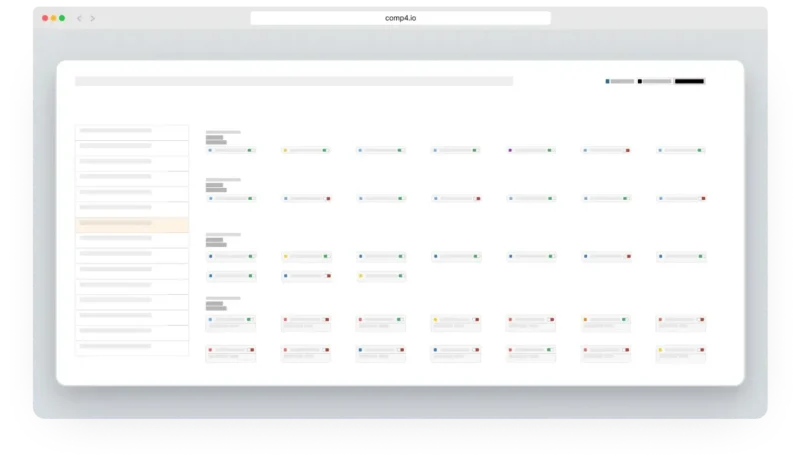801x464 pixels.
Task: Click the browser forward arrow
Action: [92, 18]
